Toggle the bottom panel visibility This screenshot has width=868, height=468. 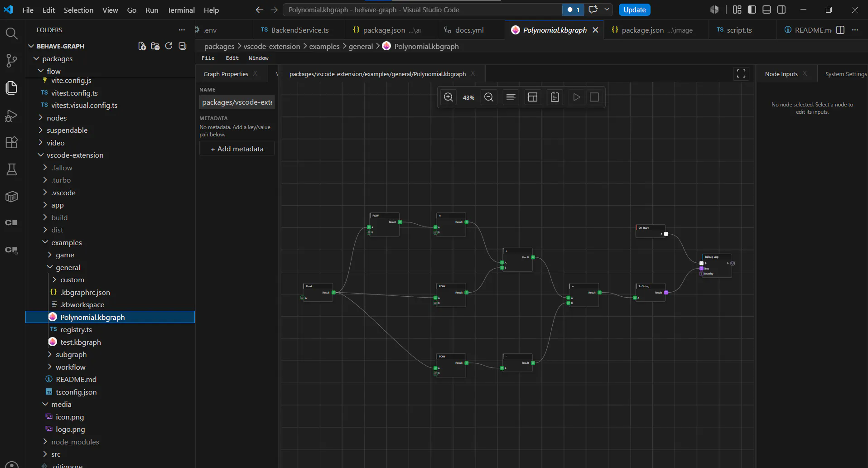click(767, 10)
